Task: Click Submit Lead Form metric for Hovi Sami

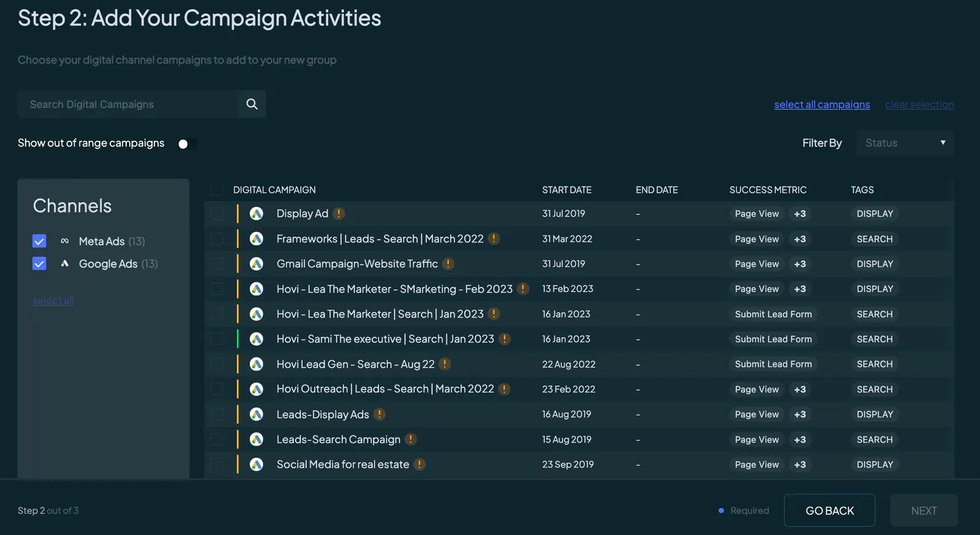Action: [774, 339]
